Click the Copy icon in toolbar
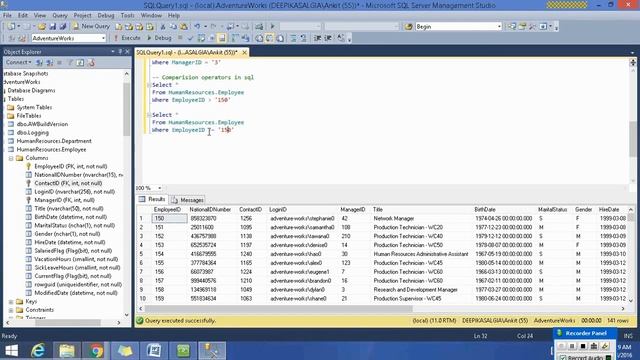 point(173,27)
